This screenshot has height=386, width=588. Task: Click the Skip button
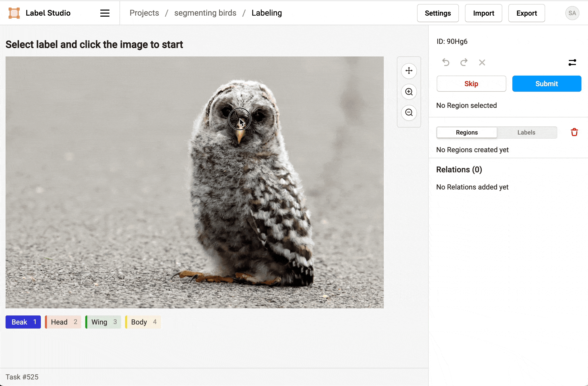click(x=471, y=84)
